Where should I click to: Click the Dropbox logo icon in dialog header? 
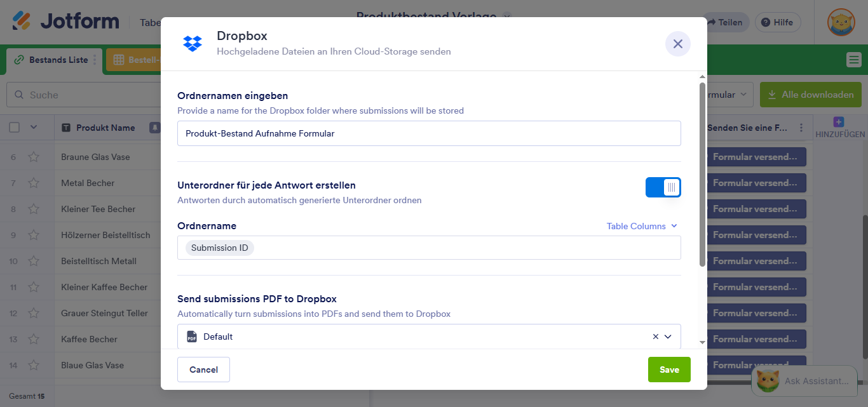pos(193,44)
